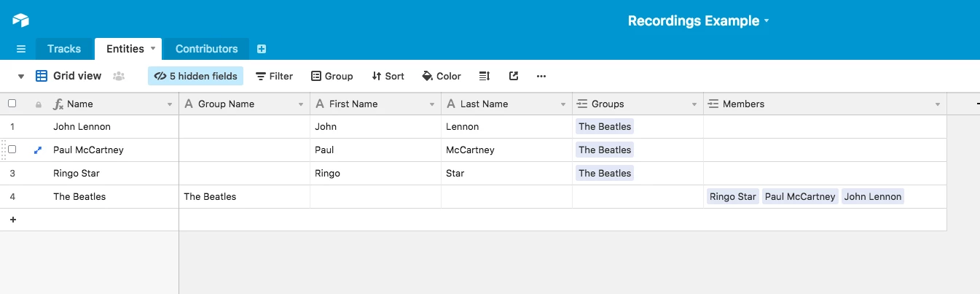Expand the Paul McCartney record
980x294 pixels.
(x=38, y=150)
